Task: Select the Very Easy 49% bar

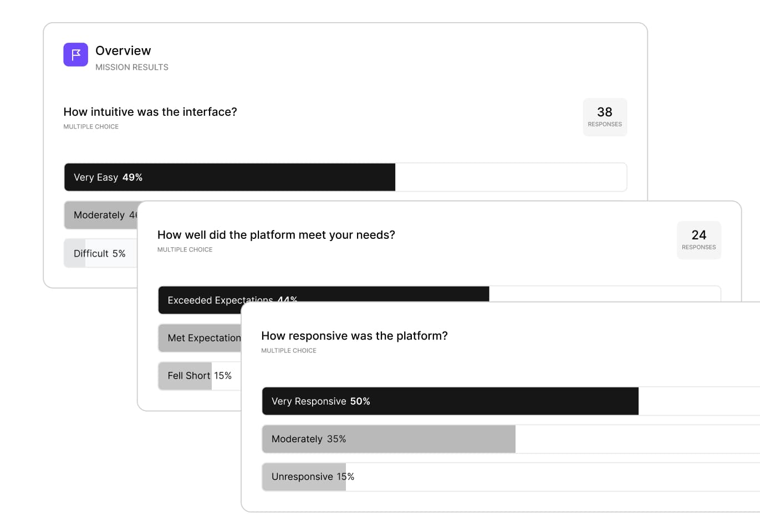Action: 229,177
